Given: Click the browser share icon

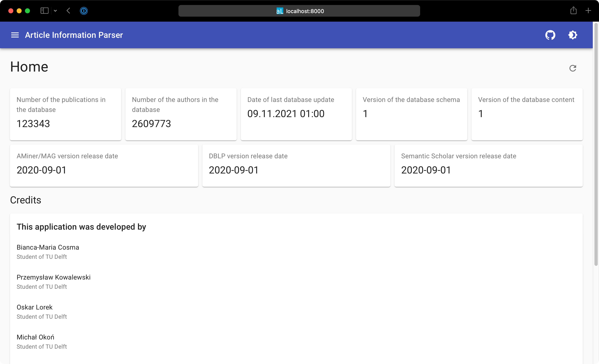Looking at the screenshot, I should click(x=573, y=11).
